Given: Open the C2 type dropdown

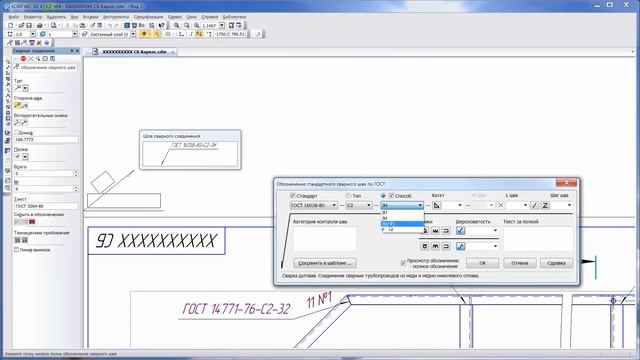Looking at the screenshot, I should point(369,205).
